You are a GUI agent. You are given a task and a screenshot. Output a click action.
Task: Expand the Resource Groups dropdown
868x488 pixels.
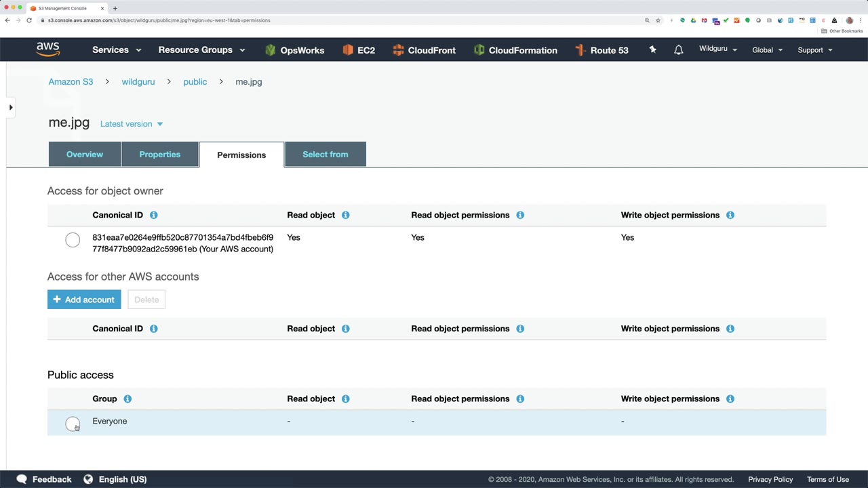[201, 49]
